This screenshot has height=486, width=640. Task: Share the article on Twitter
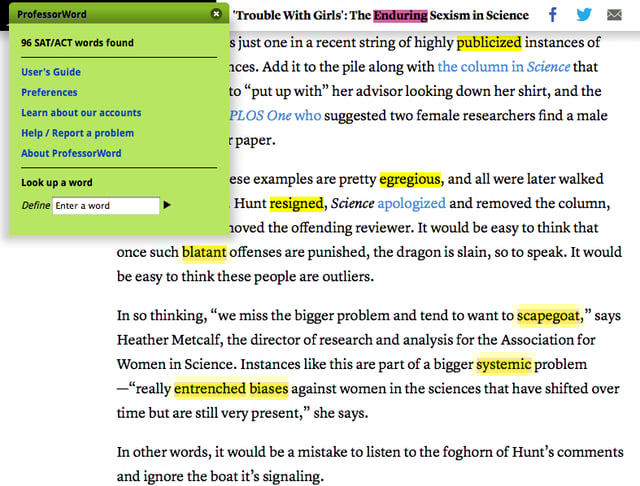(584, 15)
